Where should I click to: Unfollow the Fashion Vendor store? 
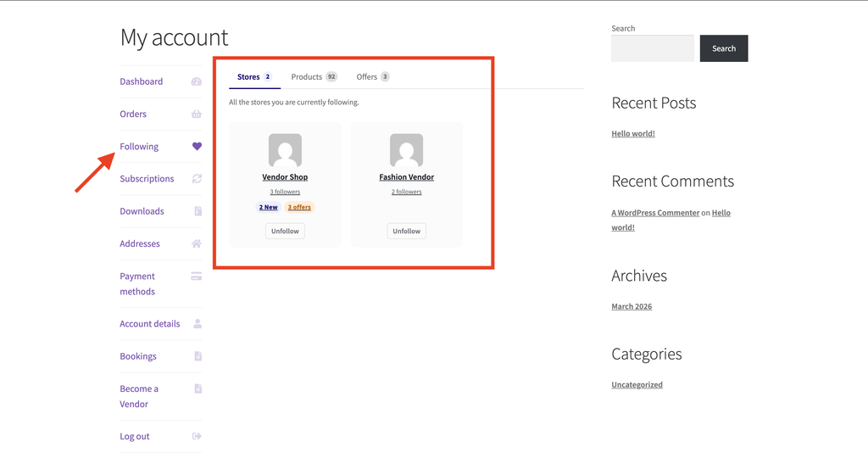coord(406,231)
